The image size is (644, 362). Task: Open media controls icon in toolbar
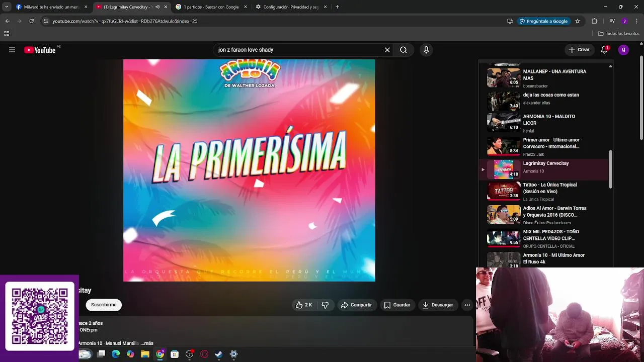pyautogui.click(x=612, y=21)
